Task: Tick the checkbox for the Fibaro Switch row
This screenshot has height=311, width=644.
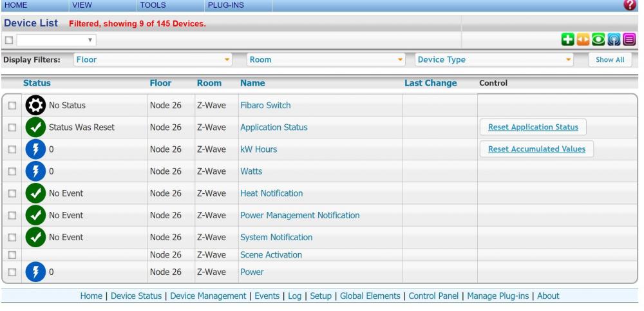Action: coord(12,106)
